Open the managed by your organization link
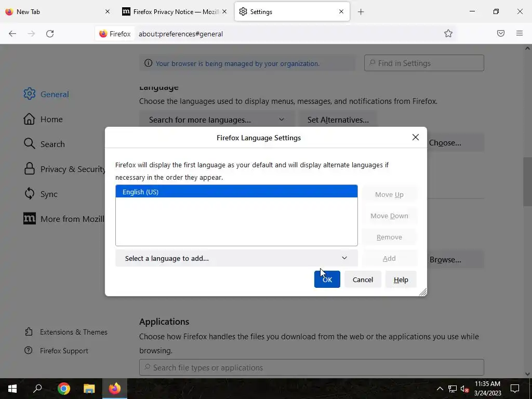The image size is (532, 399). coord(237,63)
